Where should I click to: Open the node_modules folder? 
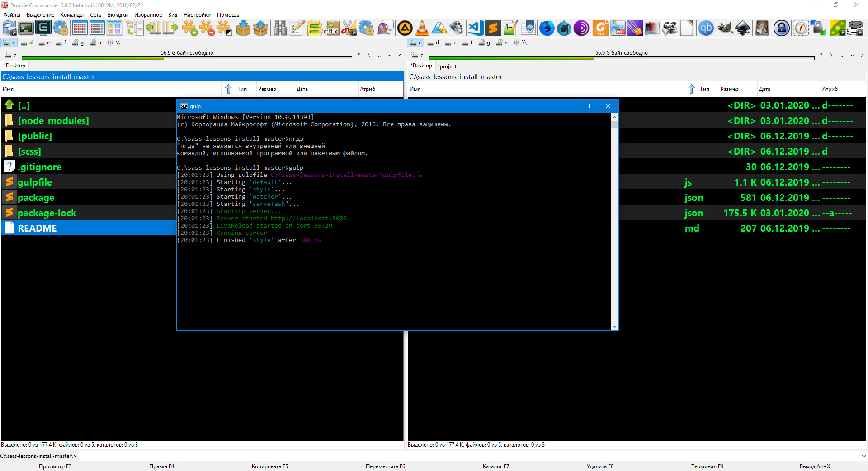coord(53,121)
